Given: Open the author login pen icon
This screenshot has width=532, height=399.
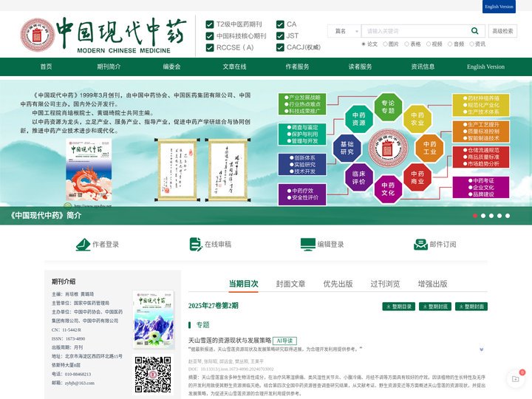Looking at the screenshot, I should pos(83,245).
